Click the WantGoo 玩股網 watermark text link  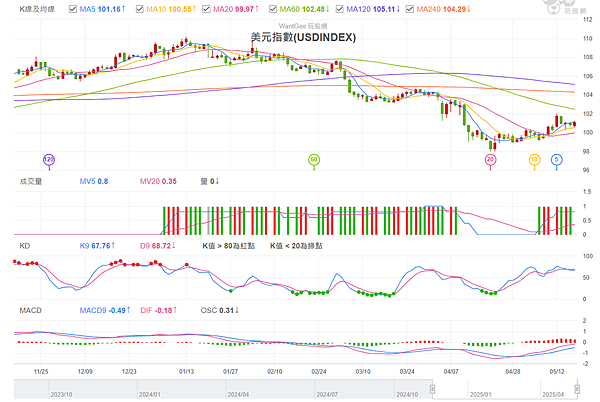(303, 26)
